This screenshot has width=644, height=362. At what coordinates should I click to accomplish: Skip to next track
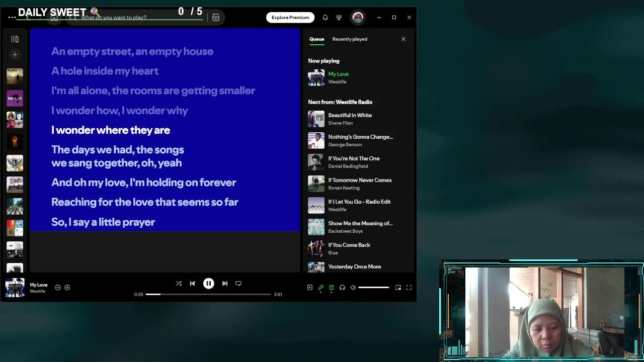pyautogui.click(x=225, y=284)
